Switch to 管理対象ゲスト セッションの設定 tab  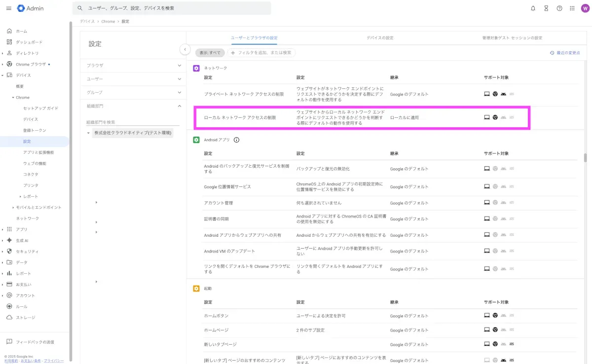(512, 38)
